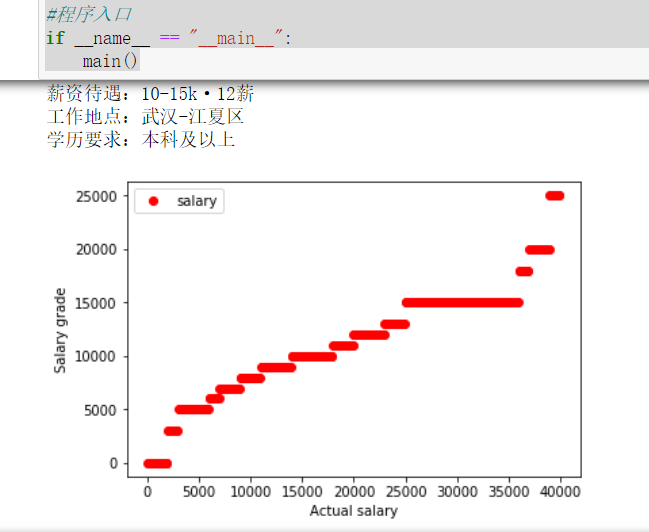
Task: Click the y-axis tick label '20000'
Action: 96,250
